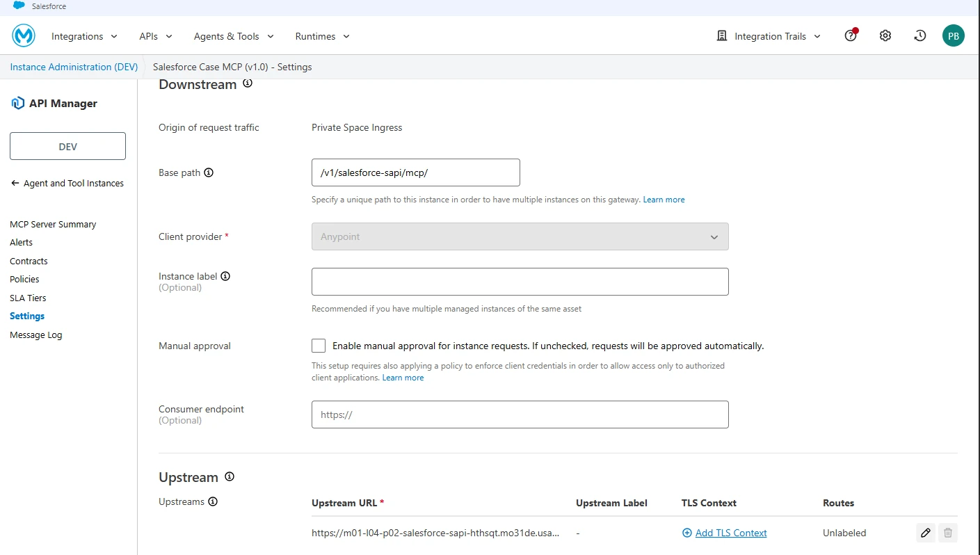Open the PB user avatar
Viewport: 980px width, 555px height.
coord(954,35)
